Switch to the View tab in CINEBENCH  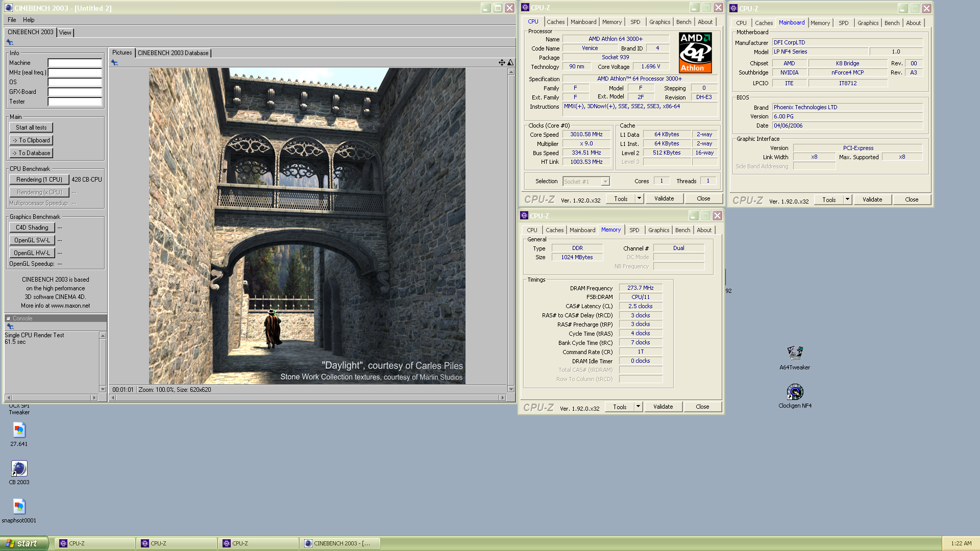(65, 32)
